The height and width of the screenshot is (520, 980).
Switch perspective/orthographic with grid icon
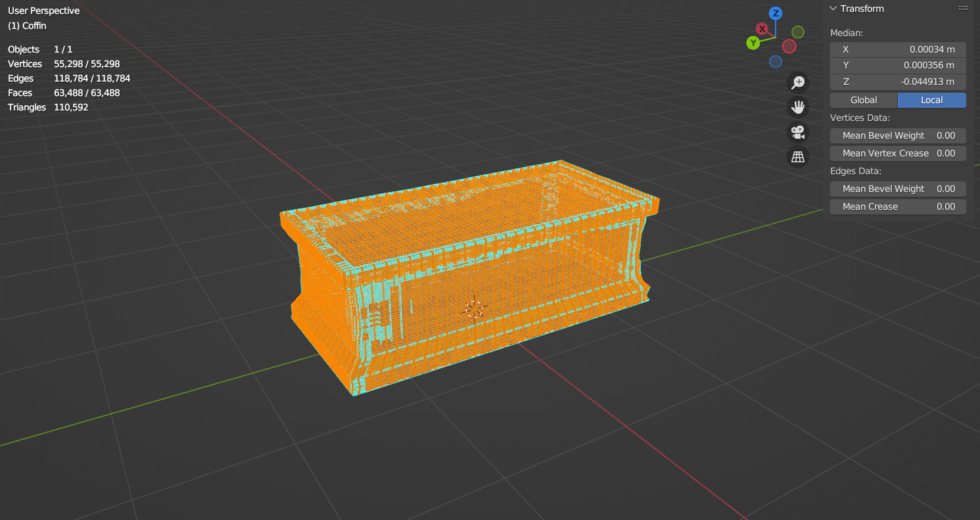point(798,157)
